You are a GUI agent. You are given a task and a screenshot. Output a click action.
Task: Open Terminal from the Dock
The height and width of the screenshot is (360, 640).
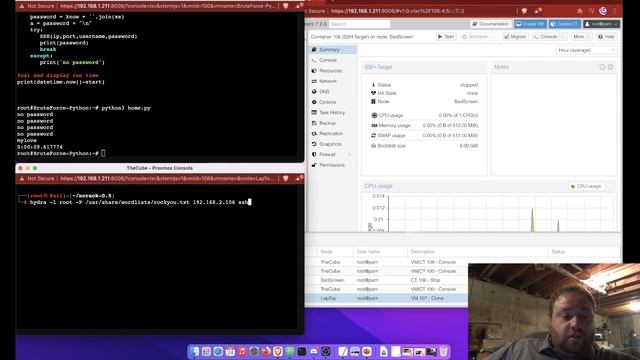point(302,351)
